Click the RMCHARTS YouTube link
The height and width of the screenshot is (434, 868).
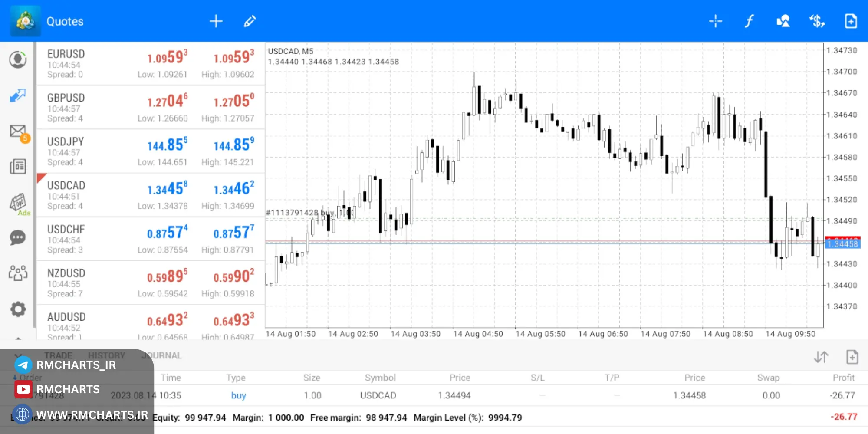pos(68,389)
